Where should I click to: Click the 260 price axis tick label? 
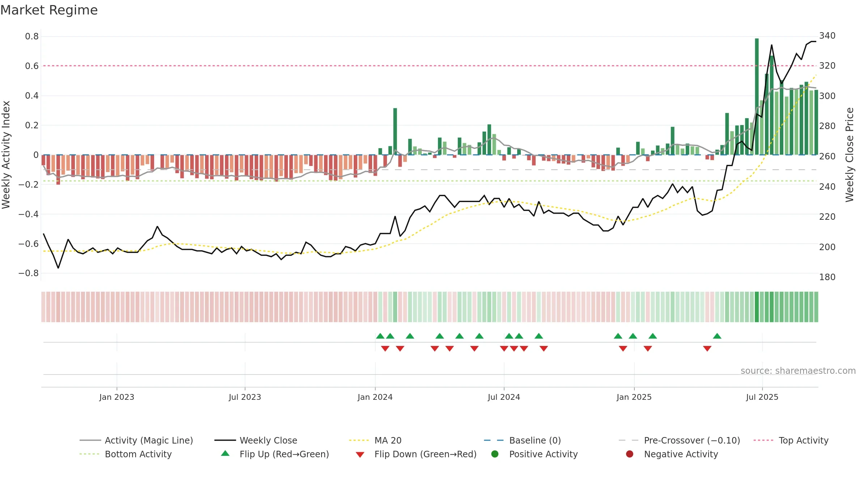click(827, 157)
